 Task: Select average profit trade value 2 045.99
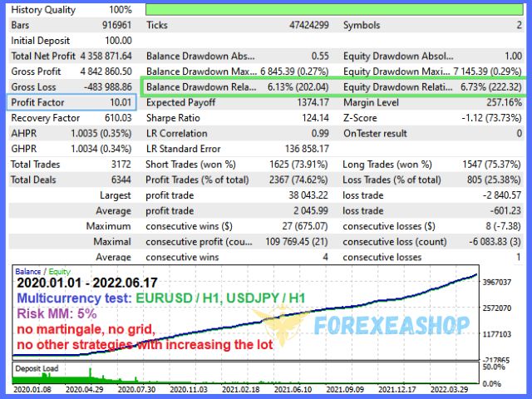311,210
